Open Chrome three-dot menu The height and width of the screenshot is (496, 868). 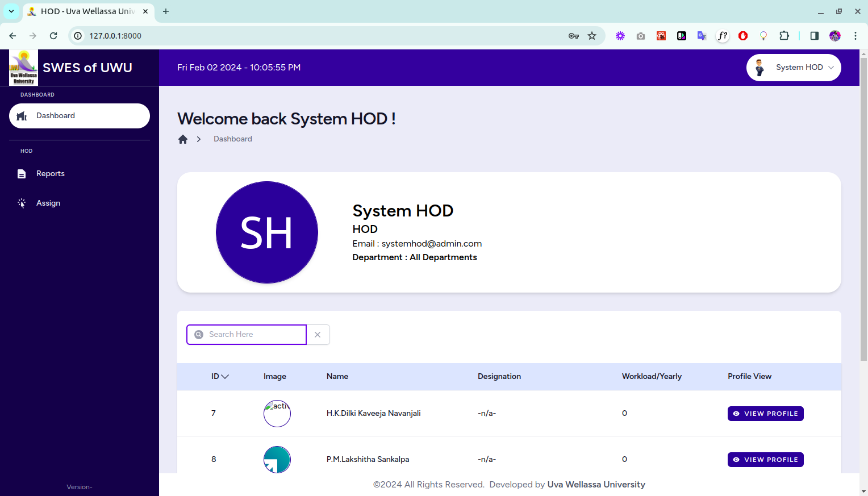tap(855, 36)
